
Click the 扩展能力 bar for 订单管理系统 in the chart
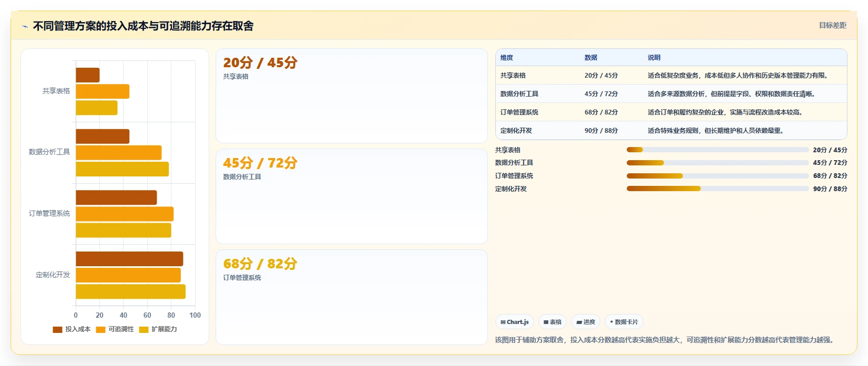point(124,230)
